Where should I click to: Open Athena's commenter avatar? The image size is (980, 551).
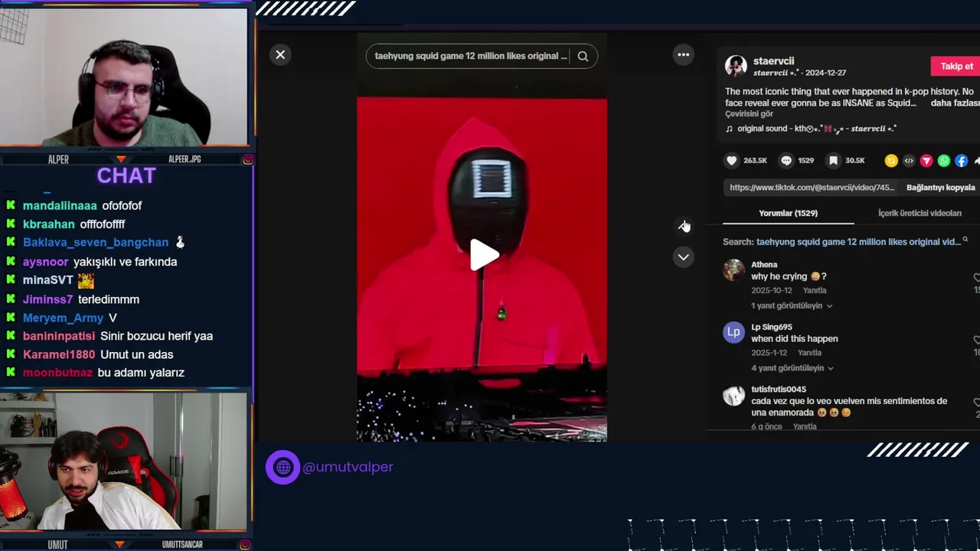tap(733, 269)
